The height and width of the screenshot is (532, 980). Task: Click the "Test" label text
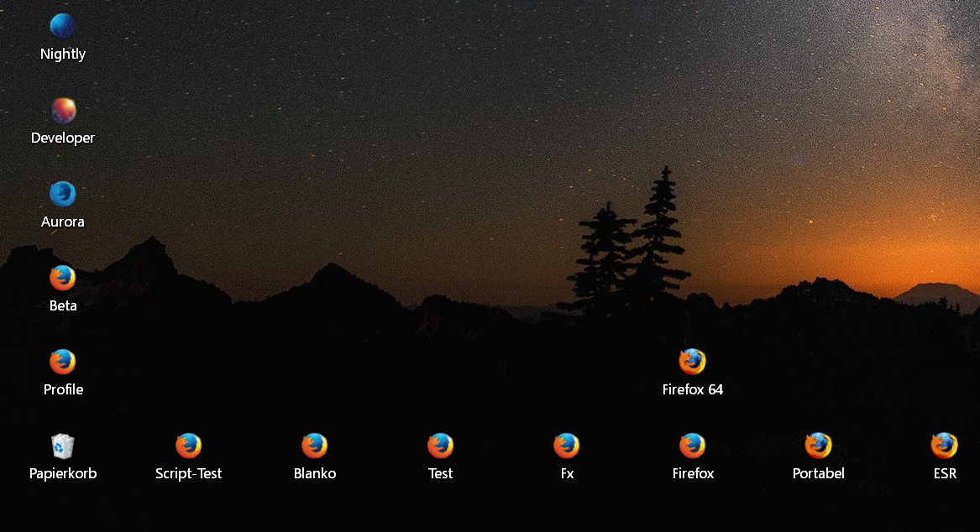440,473
